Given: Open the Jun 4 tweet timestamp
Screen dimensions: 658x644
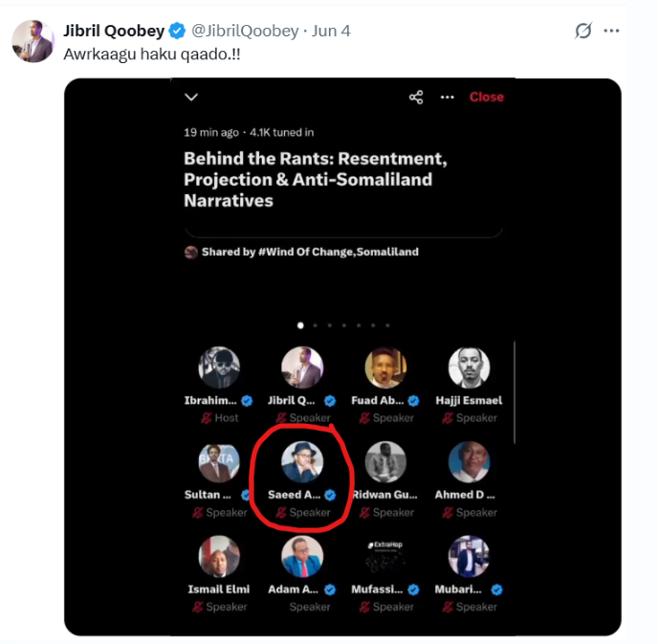Looking at the screenshot, I should 331,31.
